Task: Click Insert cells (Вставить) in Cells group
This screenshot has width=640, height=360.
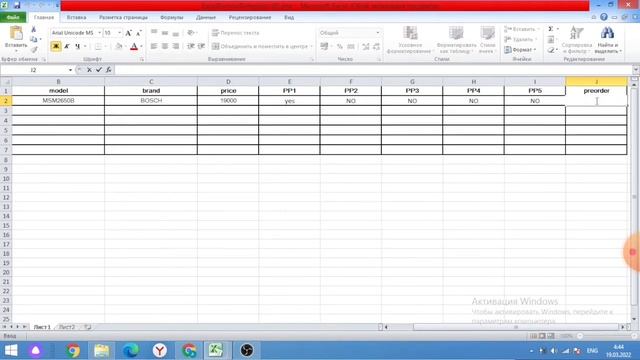Action: click(x=521, y=29)
